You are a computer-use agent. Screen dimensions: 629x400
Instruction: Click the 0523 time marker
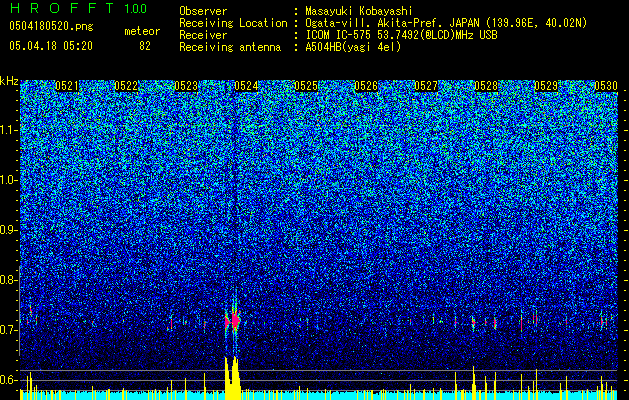coord(186,86)
